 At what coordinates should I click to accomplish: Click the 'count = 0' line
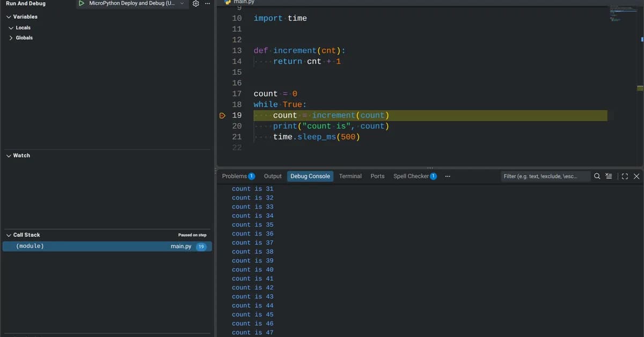(275, 93)
